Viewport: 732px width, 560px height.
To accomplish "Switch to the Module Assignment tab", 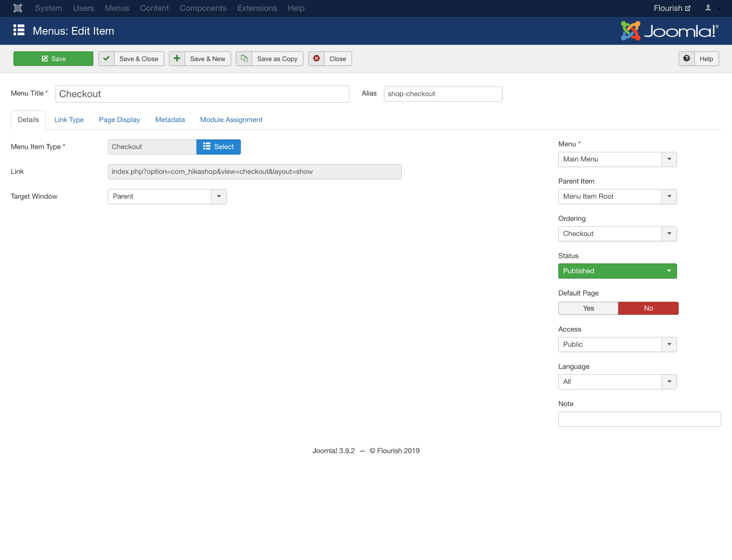I will pyautogui.click(x=231, y=120).
